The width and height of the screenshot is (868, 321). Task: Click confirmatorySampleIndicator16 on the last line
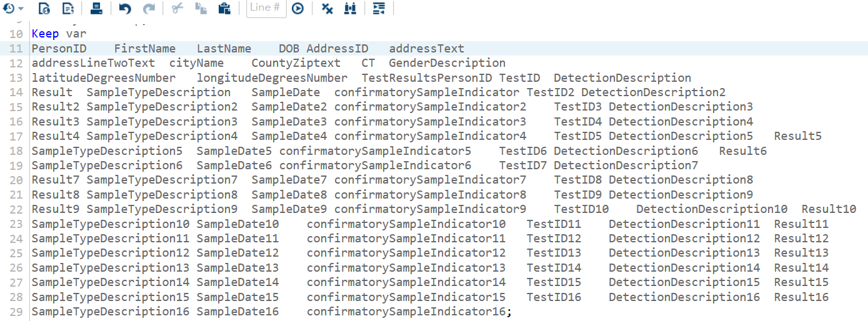(406, 312)
